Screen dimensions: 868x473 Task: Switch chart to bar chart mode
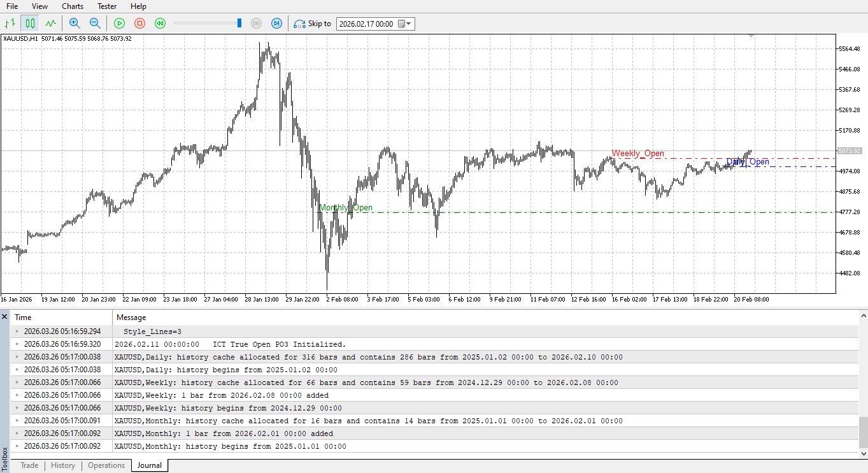click(10, 24)
